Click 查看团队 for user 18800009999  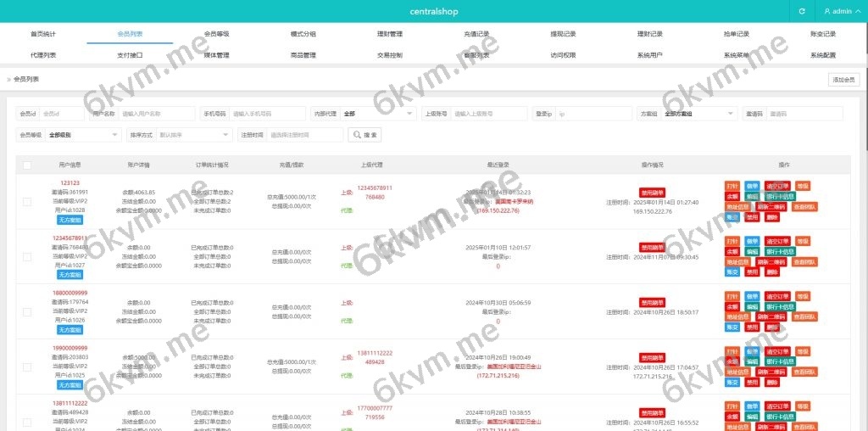pyautogui.click(x=804, y=316)
